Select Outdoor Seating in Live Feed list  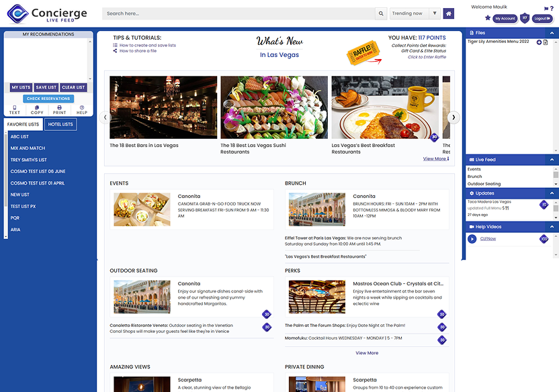point(484,184)
